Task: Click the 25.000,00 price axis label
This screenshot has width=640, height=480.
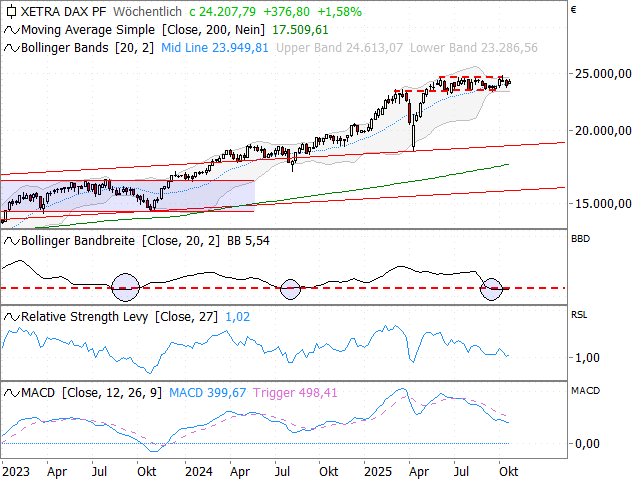Action: pyautogui.click(x=601, y=74)
